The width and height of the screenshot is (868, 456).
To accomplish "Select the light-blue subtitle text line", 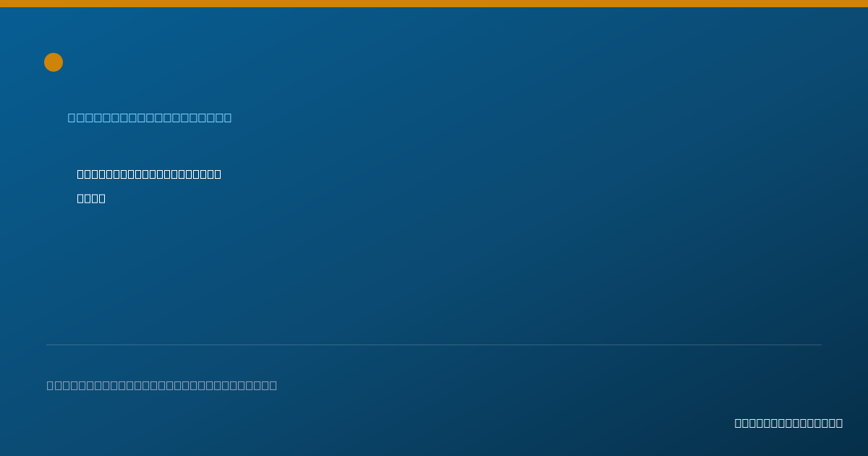I will pos(150,117).
